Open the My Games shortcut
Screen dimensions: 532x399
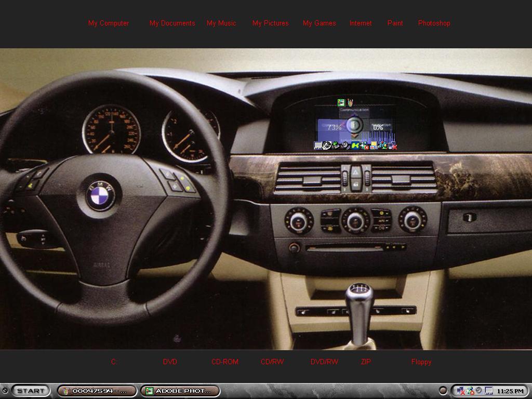[320, 23]
